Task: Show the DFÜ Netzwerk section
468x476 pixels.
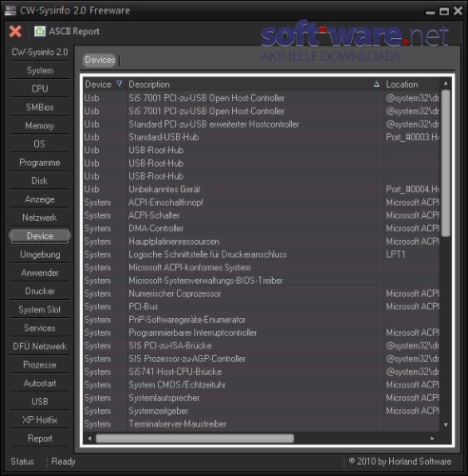Action: [x=40, y=347]
